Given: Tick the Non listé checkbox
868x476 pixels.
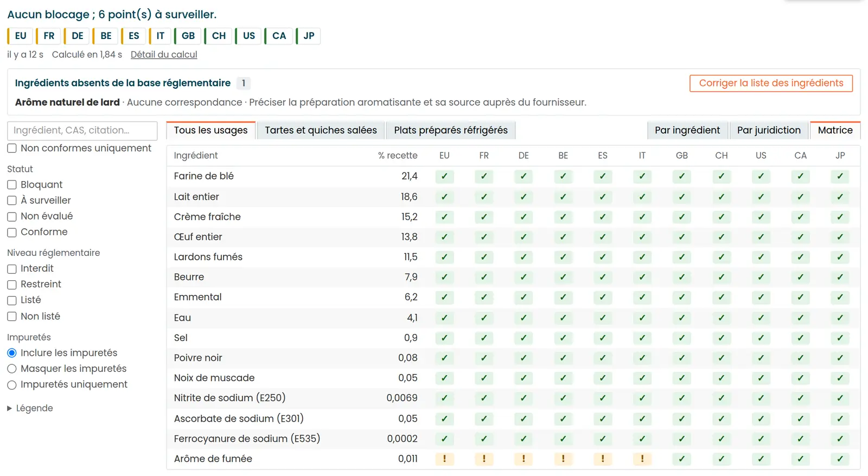Looking at the screenshot, I should pos(12,317).
